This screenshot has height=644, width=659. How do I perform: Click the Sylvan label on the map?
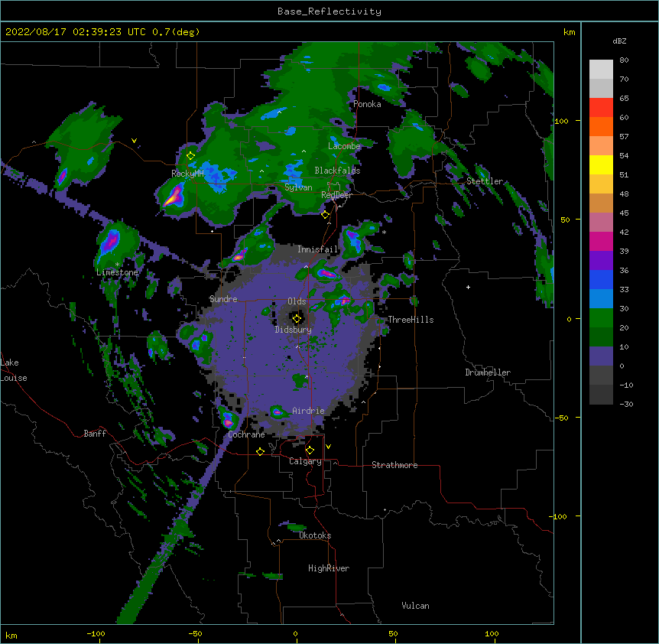(x=298, y=187)
